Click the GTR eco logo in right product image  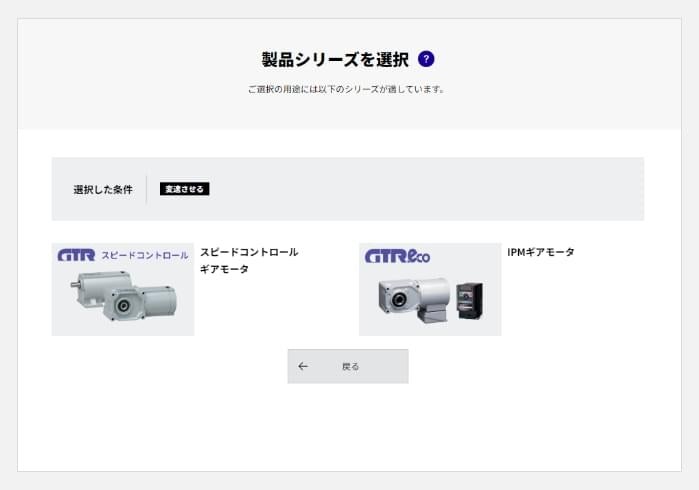pyautogui.click(x=397, y=256)
